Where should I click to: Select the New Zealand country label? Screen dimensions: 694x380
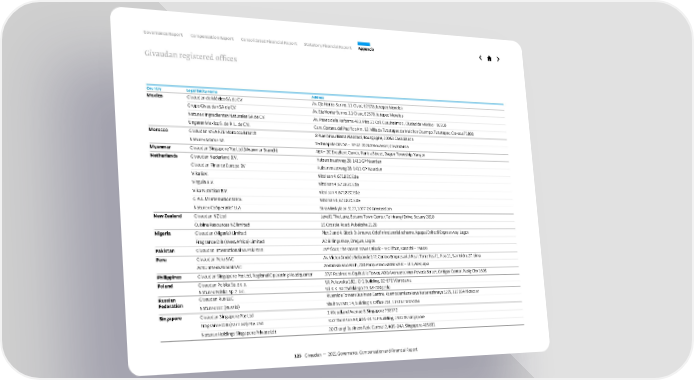168,216
